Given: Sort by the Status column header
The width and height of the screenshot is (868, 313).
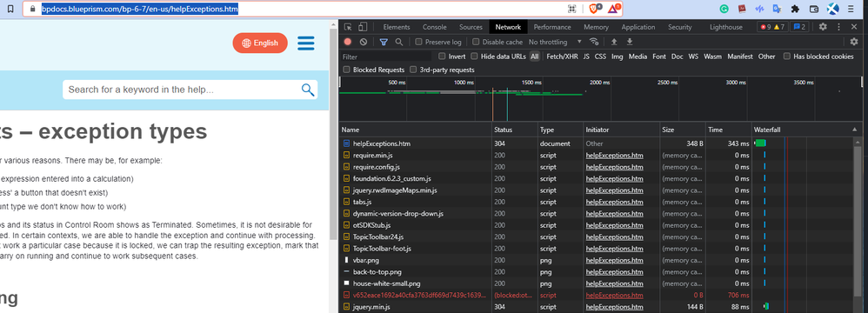Looking at the screenshot, I should 515,130.
